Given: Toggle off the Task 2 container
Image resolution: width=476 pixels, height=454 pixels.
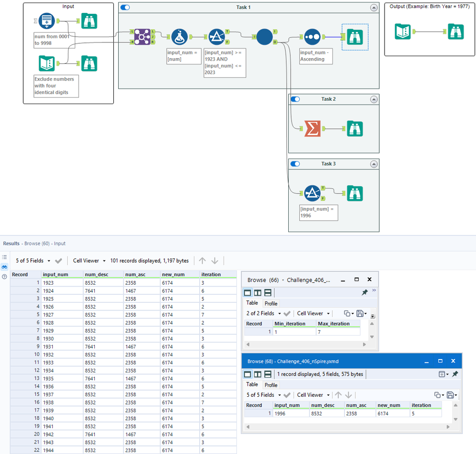Looking at the screenshot, I should click(295, 99).
